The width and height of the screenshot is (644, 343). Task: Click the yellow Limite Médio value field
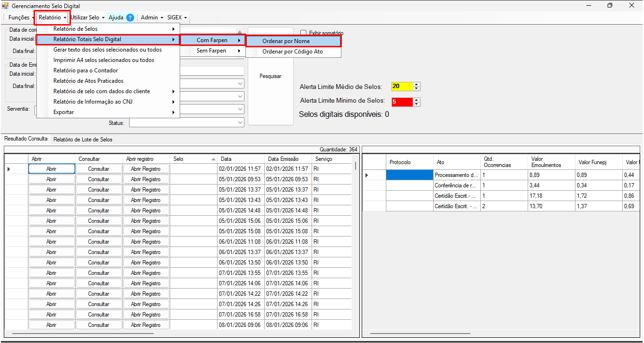[401, 87]
